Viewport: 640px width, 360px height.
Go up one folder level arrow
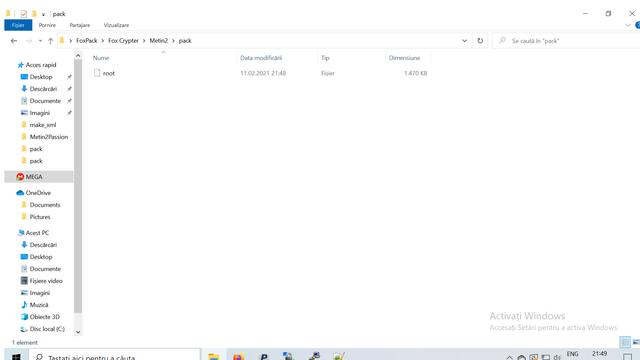click(x=50, y=40)
